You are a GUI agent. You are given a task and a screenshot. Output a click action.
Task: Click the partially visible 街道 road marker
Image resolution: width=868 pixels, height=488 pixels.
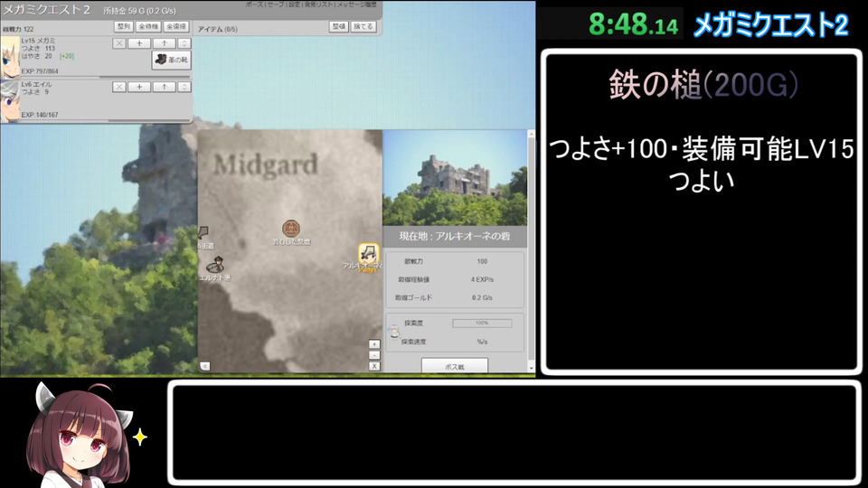[203, 233]
